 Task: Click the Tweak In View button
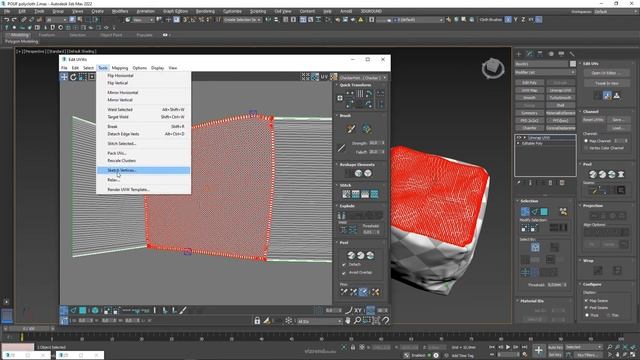pyautogui.click(x=607, y=83)
